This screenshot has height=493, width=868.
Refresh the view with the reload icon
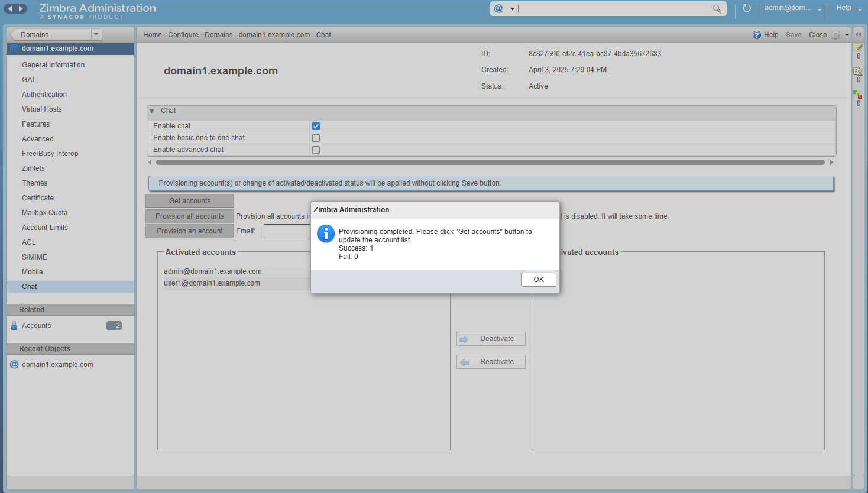point(746,8)
